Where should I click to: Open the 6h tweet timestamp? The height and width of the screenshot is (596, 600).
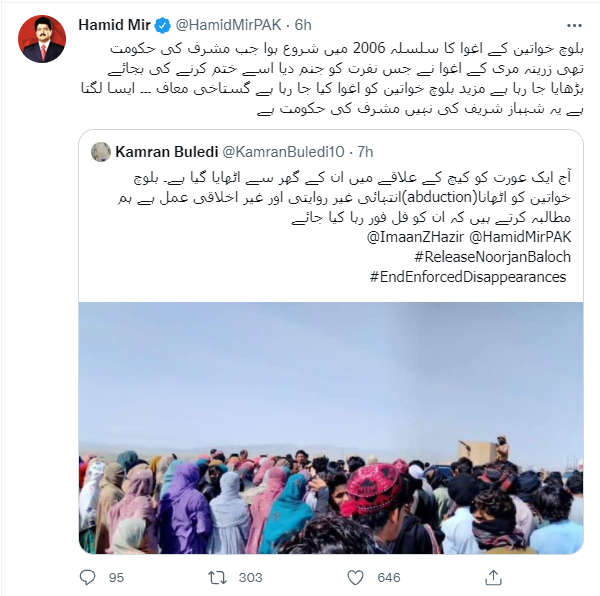pos(303,25)
